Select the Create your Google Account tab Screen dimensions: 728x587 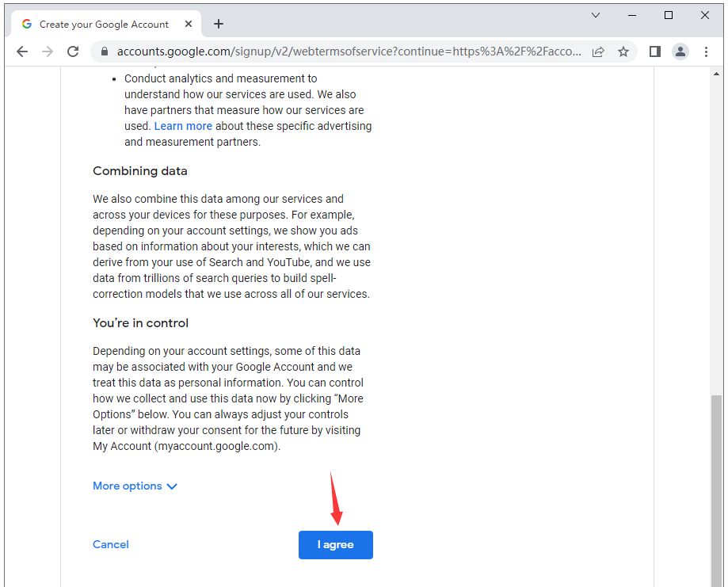click(x=103, y=24)
